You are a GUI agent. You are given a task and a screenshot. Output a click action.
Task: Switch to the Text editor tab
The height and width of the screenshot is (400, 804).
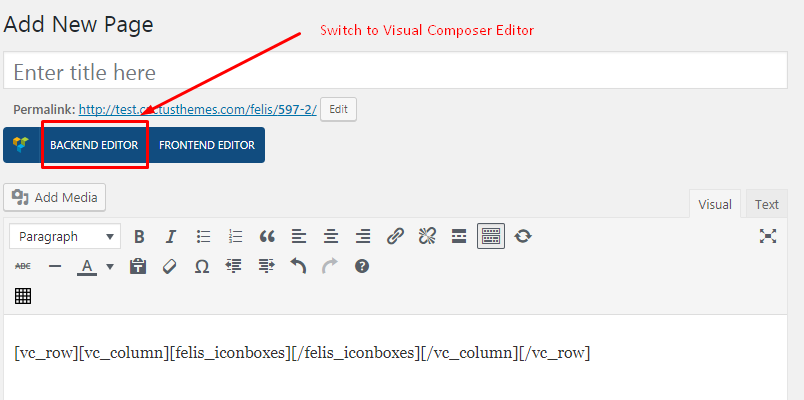(x=766, y=204)
